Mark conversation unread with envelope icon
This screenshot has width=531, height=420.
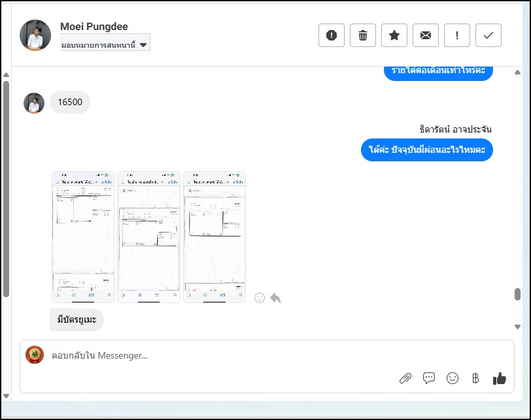[426, 35]
